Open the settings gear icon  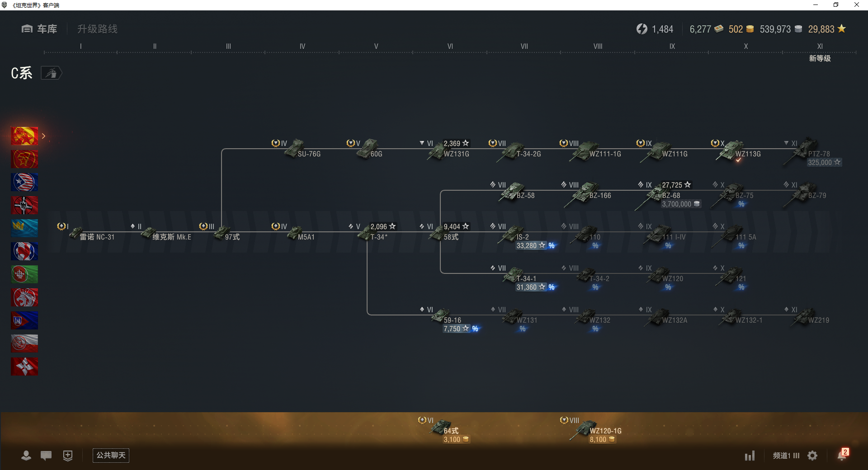(812, 456)
